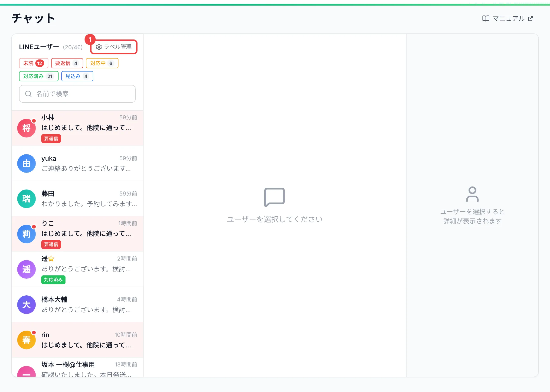Click the 要返信 tag under りこ

[x=51, y=245]
